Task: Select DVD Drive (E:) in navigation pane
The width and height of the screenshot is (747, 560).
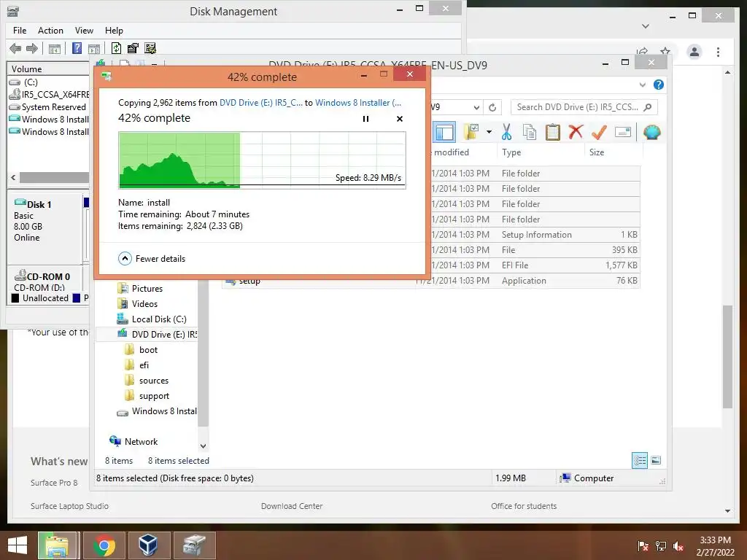Action: tap(164, 334)
